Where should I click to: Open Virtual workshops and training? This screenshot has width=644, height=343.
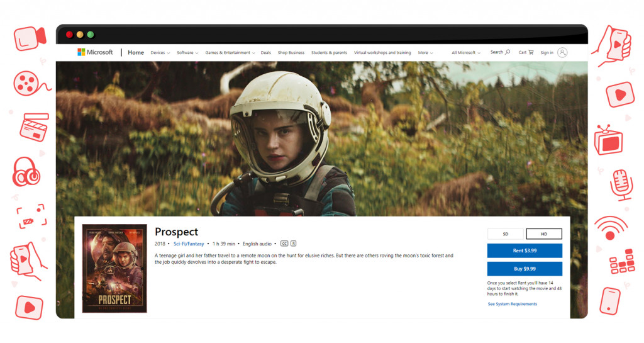coord(382,53)
